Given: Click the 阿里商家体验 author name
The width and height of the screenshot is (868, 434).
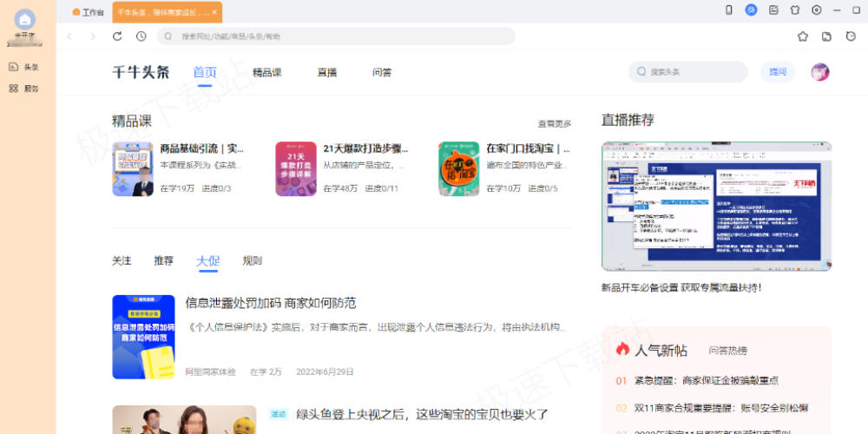Looking at the screenshot, I should (x=210, y=372).
